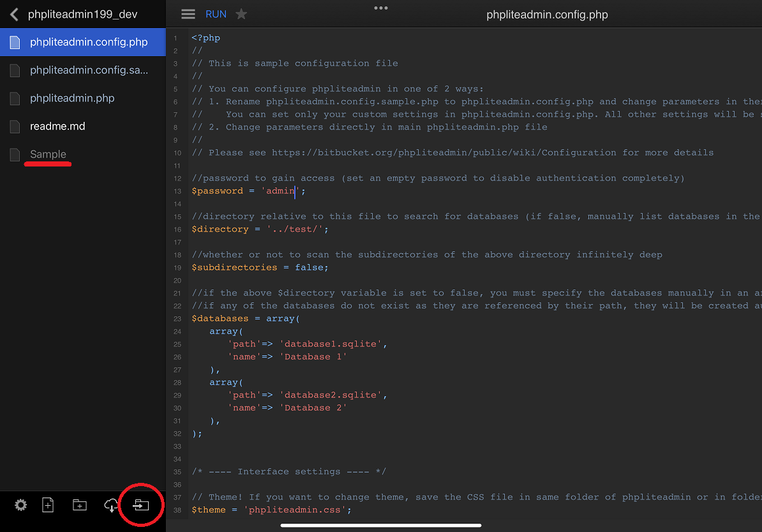Open the settings gear in the sidebar toolbar
This screenshot has width=762, height=532.
[x=20, y=505]
